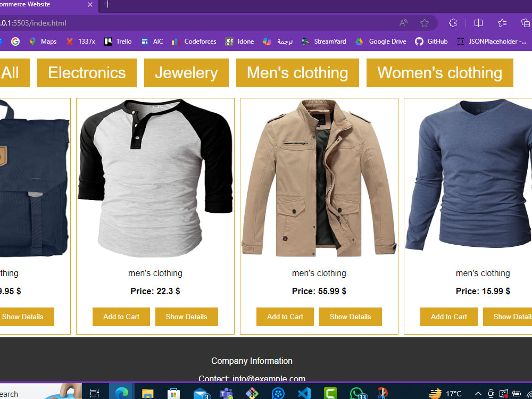Open the Google Drive bookmark
Viewport: 532px width, 399px height.
[x=381, y=41]
